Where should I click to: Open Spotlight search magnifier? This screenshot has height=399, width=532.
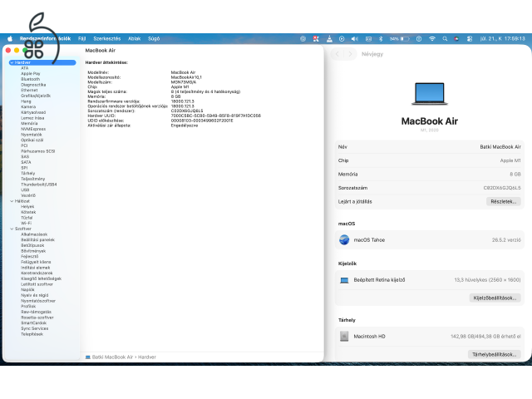coord(445,39)
